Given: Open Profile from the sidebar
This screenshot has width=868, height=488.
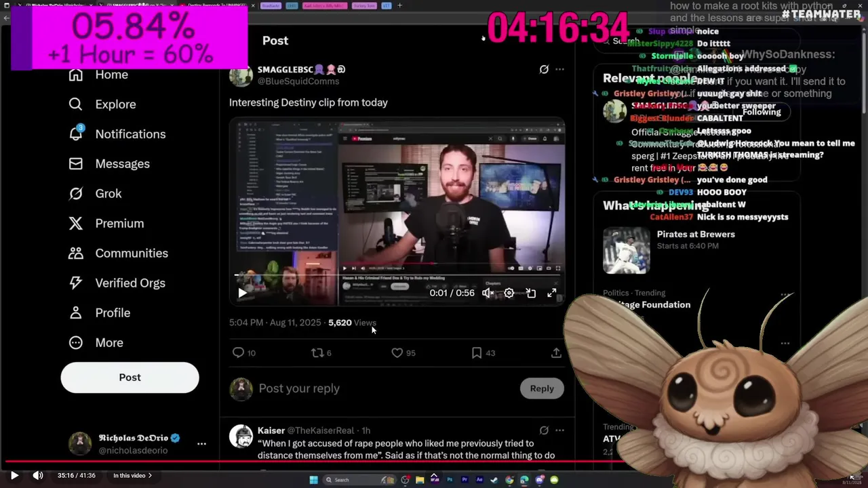Looking at the screenshot, I should [x=99, y=313].
